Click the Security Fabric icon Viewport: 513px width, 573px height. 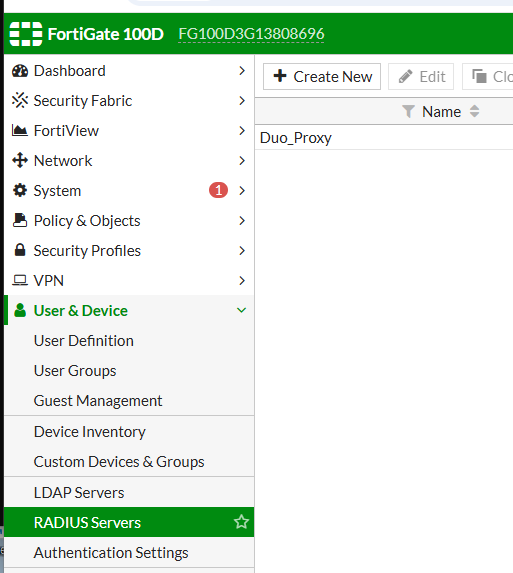pos(20,100)
